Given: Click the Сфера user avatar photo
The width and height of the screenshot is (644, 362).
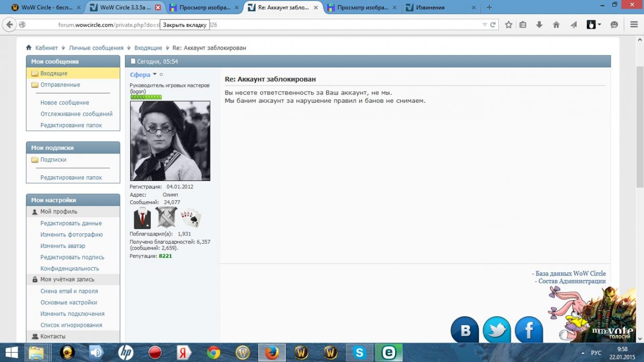Looking at the screenshot, I should coord(170,141).
